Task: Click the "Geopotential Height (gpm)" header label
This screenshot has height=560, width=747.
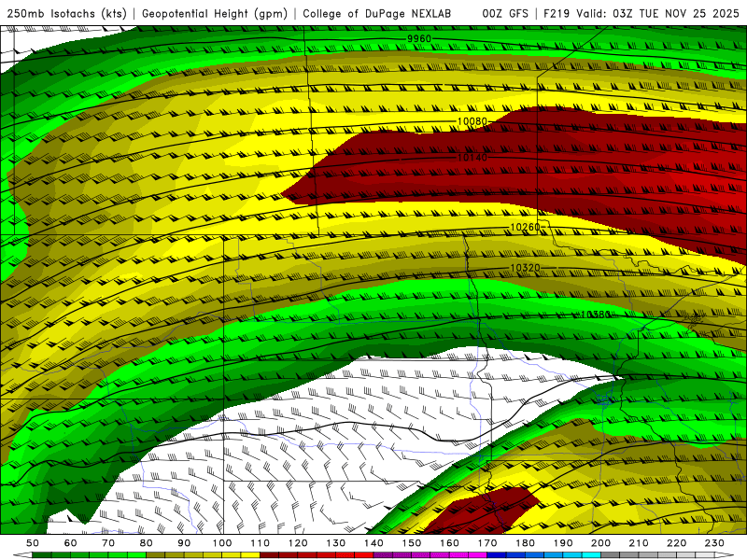Action: [215, 13]
